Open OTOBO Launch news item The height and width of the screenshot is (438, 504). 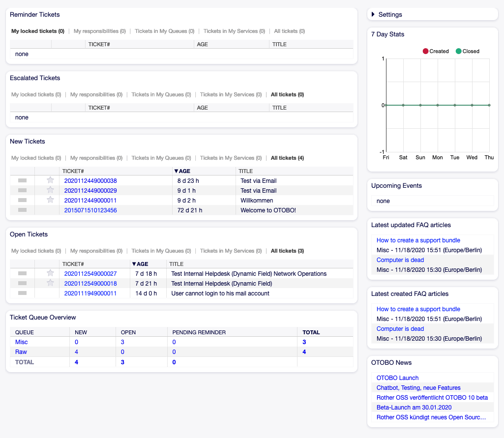(397, 378)
